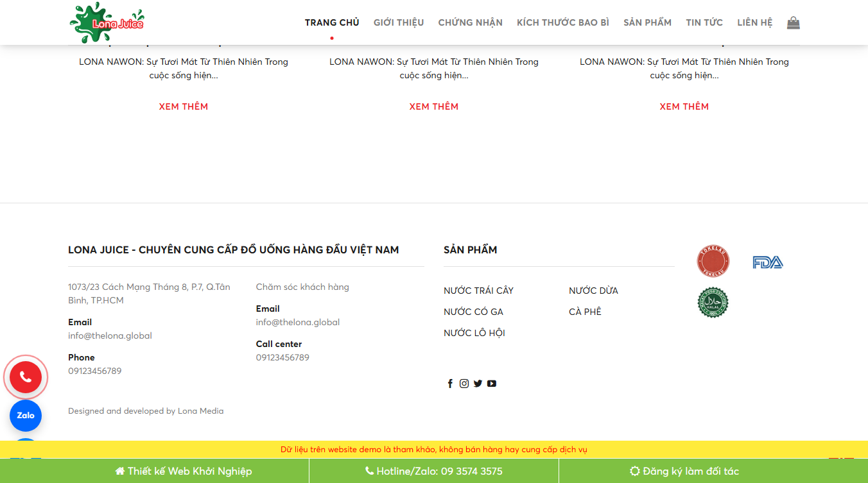This screenshot has height=483, width=868.
Task: Open the CÀ PHÊ product link
Action: tap(586, 312)
